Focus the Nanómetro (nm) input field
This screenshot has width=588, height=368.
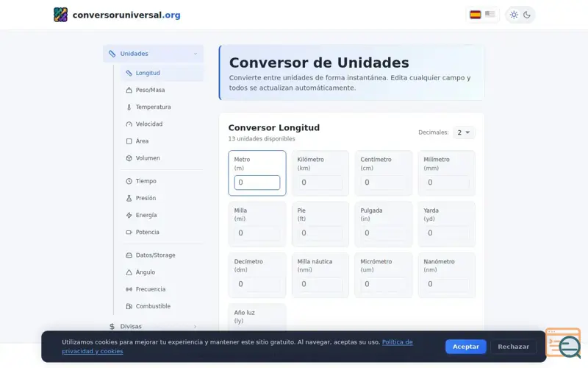tap(446, 284)
